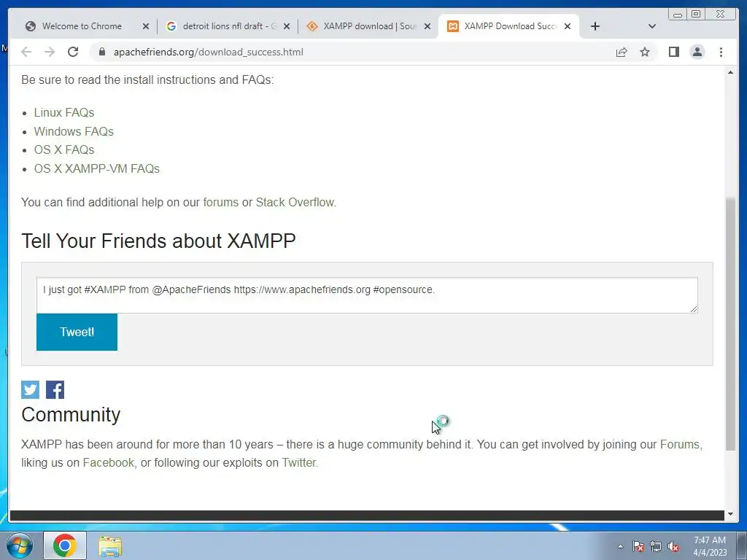The height and width of the screenshot is (560, 747).
Task: Open the OS X XAMPP-VM FAQs link
Action: point(97,168)
